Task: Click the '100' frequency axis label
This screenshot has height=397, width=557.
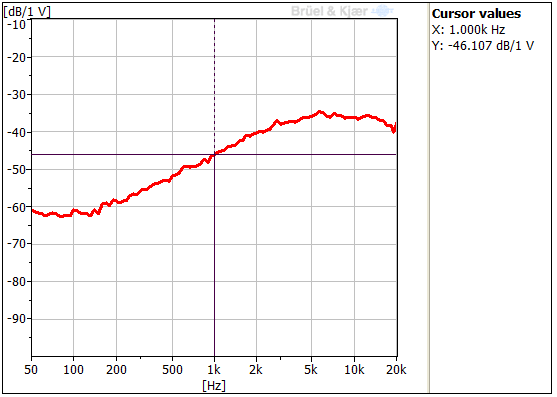Action: (x=73, y=370)
